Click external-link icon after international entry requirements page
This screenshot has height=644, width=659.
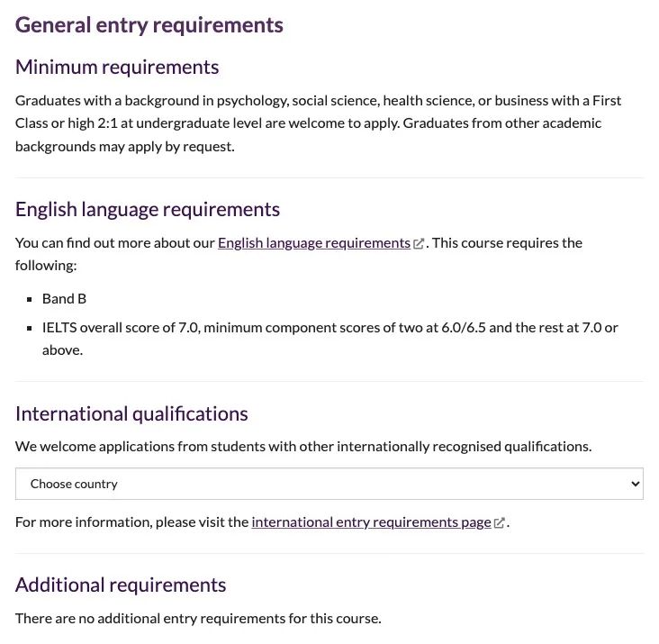(x=499, y=523)
